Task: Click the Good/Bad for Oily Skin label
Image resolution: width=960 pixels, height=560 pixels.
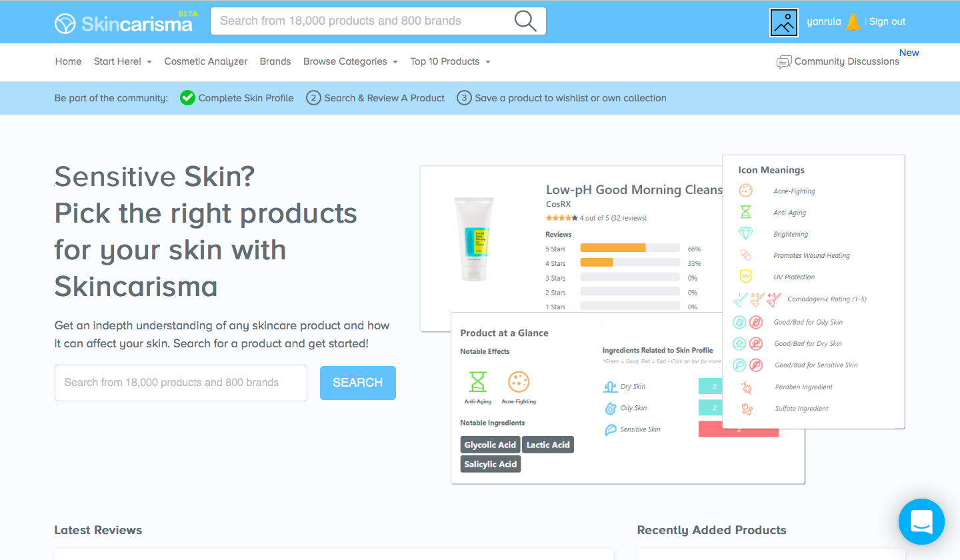Action: tap(808, 322)
